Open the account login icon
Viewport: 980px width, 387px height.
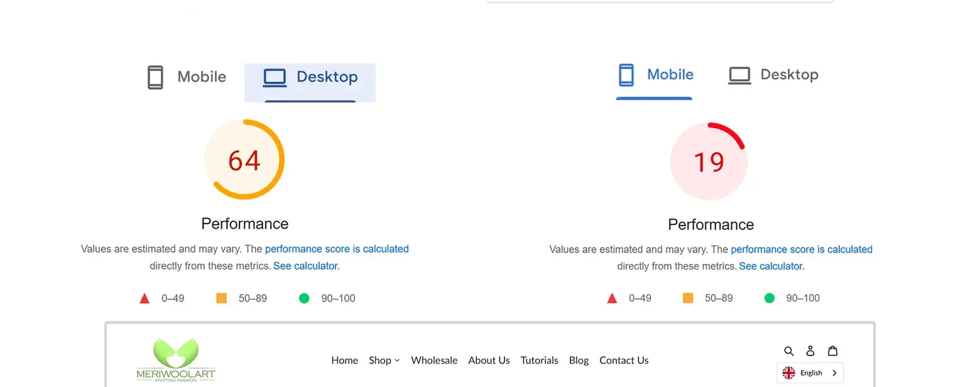coord(810,351)
